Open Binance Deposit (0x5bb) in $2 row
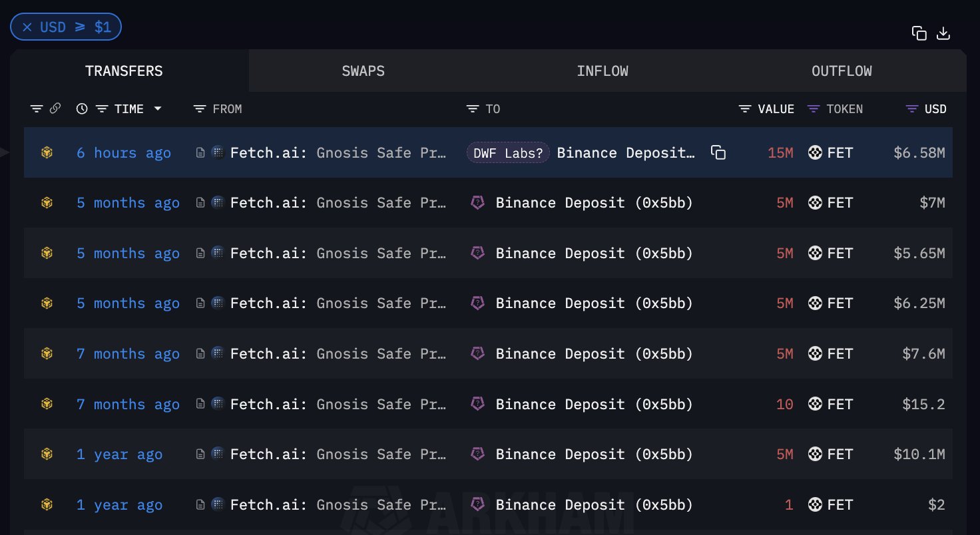980x535 pixels. pos(594,505)
